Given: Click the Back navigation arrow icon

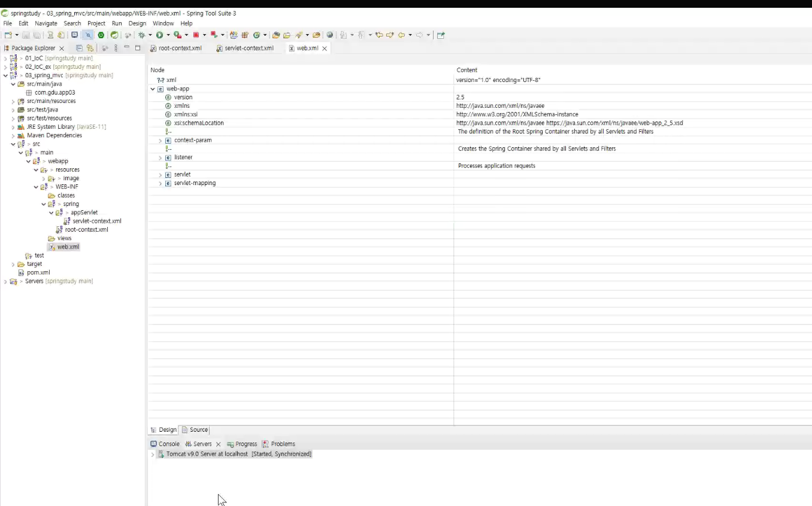Looking at the screenshot, I should point(401,35).
